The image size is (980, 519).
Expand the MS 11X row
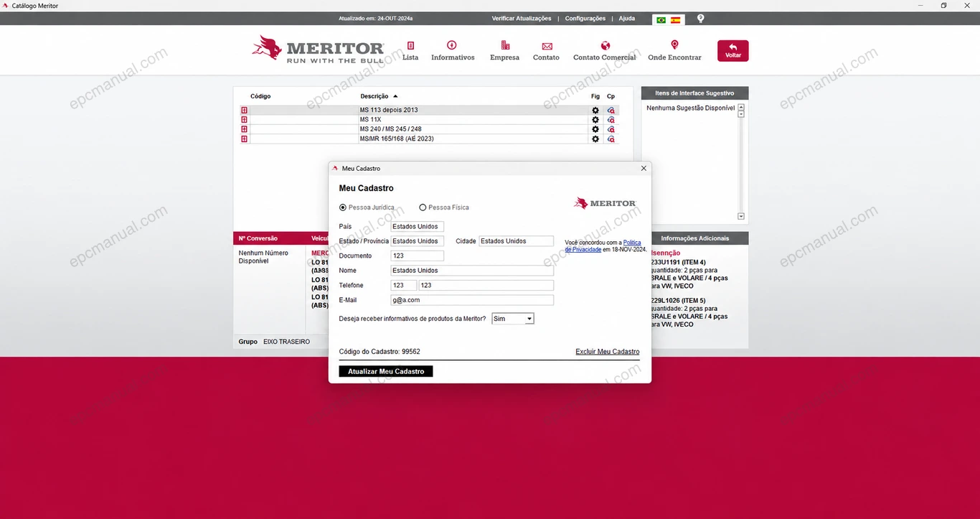pyautogui.click(x=244, y=120)
